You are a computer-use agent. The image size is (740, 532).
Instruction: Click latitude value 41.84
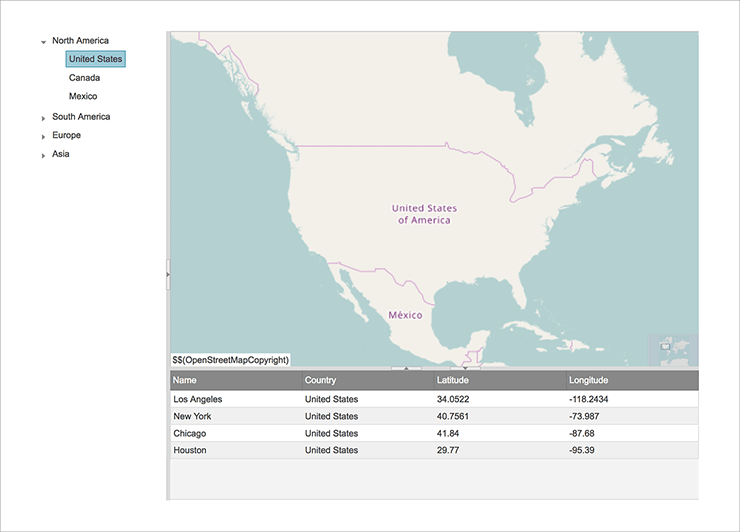pos(448,433)
